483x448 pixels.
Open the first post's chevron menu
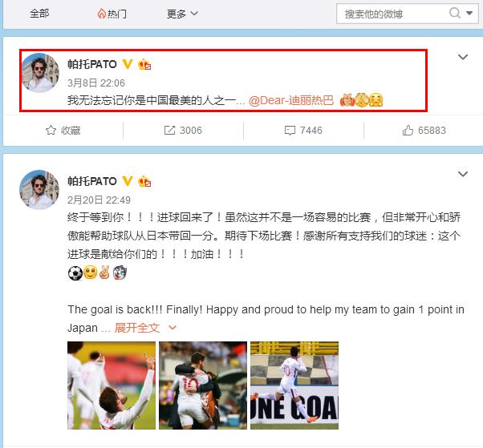[x=463, y=57]
